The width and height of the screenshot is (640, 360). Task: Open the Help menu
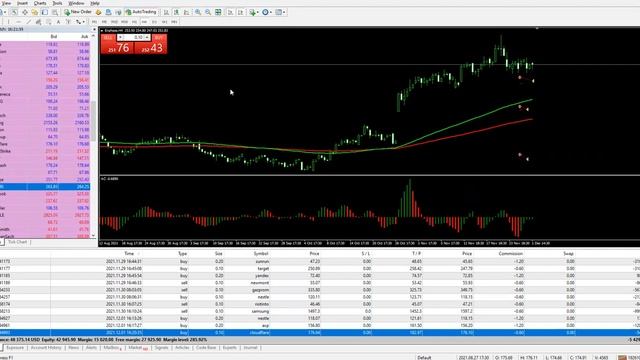click(x=95, y=3)
